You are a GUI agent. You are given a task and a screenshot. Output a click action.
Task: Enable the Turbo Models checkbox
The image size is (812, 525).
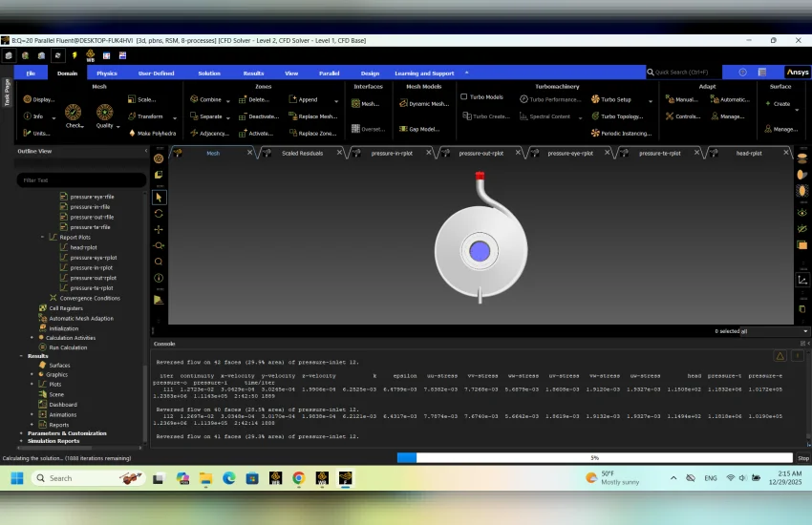click(x=464, y=96)
